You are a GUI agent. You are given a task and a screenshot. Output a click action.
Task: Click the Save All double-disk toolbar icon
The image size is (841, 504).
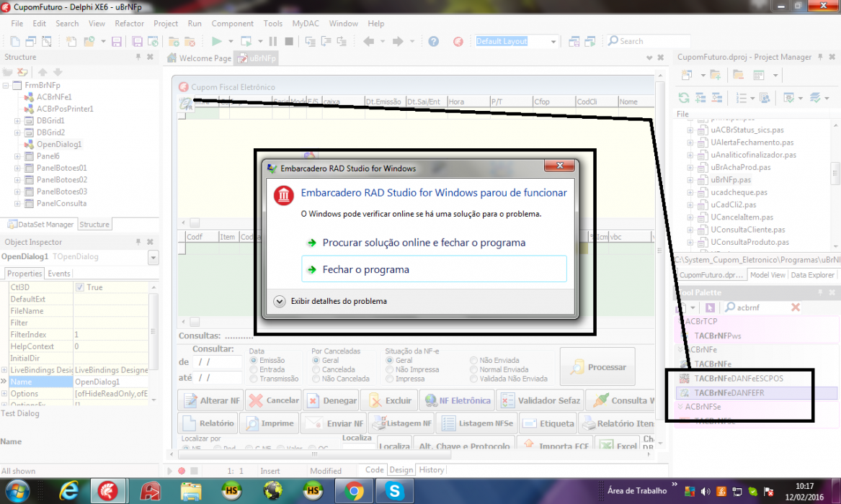click(x=138, y=41)
